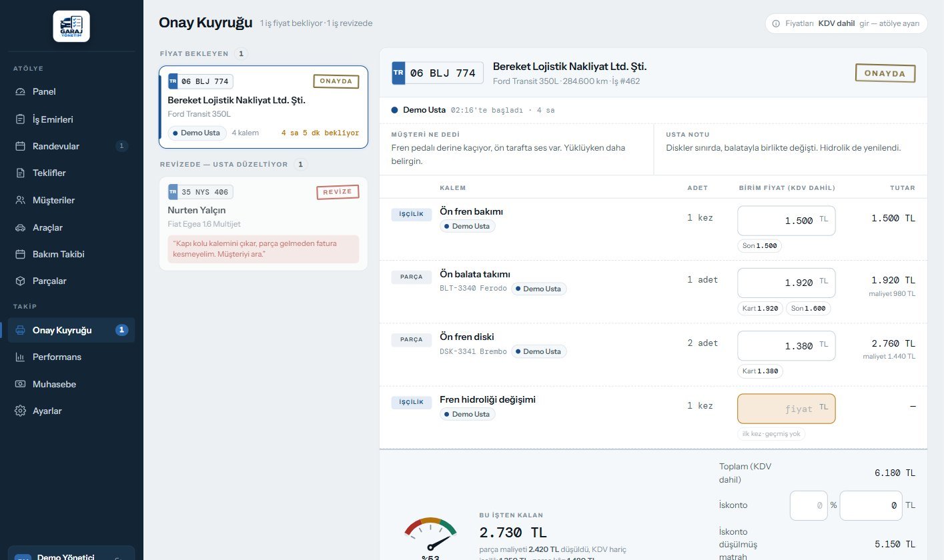Apply Son 1.600 price for Ön balata

[x=808, y=309]
